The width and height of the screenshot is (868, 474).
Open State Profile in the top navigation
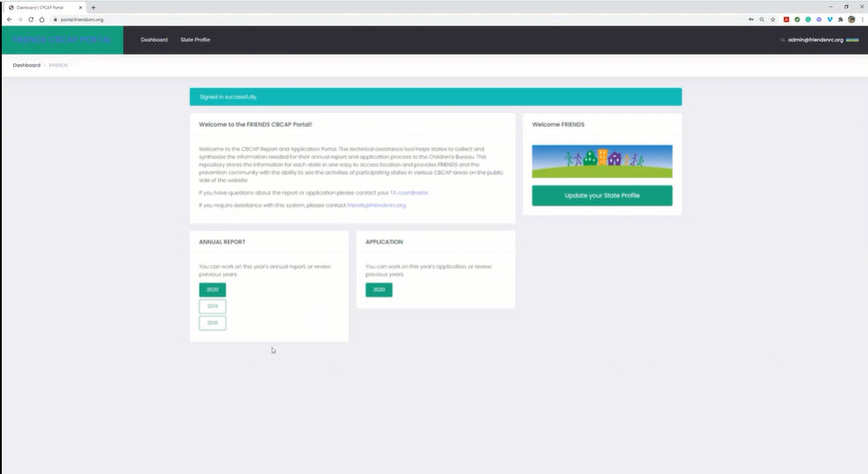click(195, 40)
